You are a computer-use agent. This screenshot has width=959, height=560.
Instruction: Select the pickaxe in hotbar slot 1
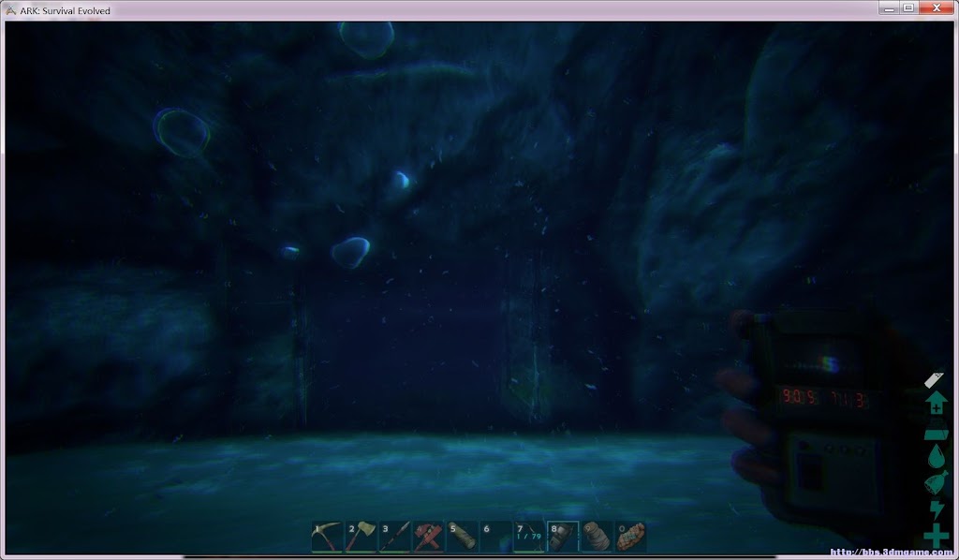coord(327,537)
